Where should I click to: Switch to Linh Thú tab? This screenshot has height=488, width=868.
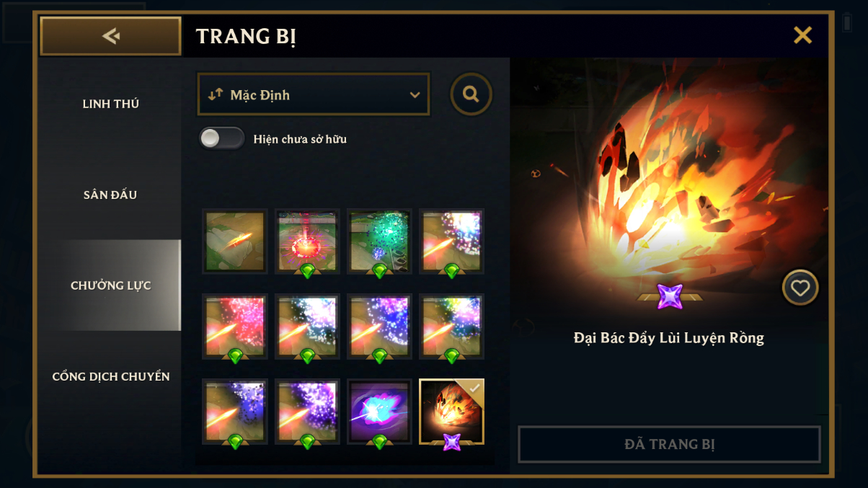point(111,104)
